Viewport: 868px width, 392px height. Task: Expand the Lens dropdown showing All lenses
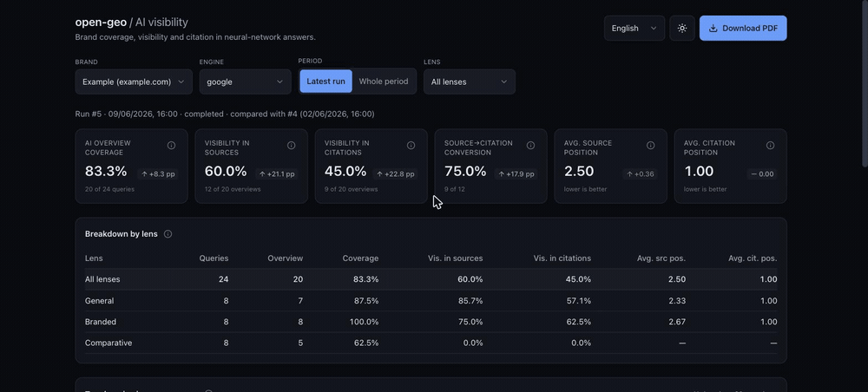[x=470, y=82]
